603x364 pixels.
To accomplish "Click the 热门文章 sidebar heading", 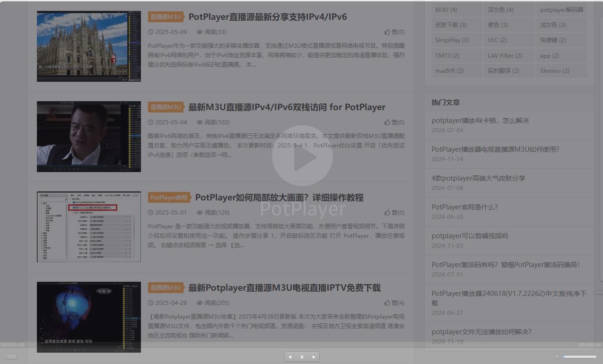I will click(446, 102).
